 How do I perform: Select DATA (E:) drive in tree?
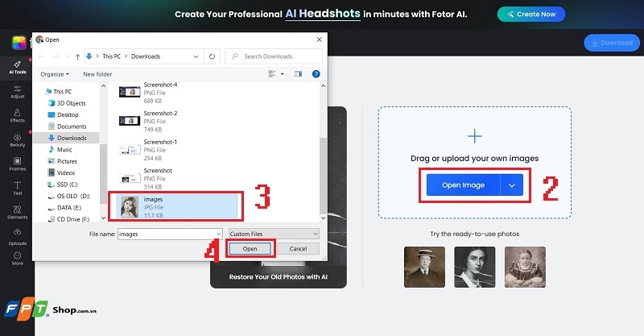[x=69, y=208]
